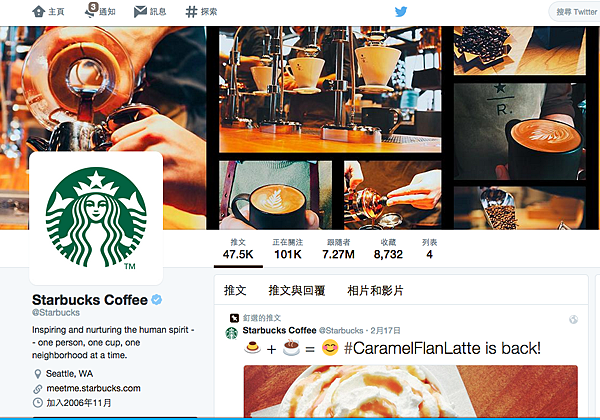Click the globe icon on pinned tweet
600x420 pixels.
pyautogui.click(x=573, y=319)
